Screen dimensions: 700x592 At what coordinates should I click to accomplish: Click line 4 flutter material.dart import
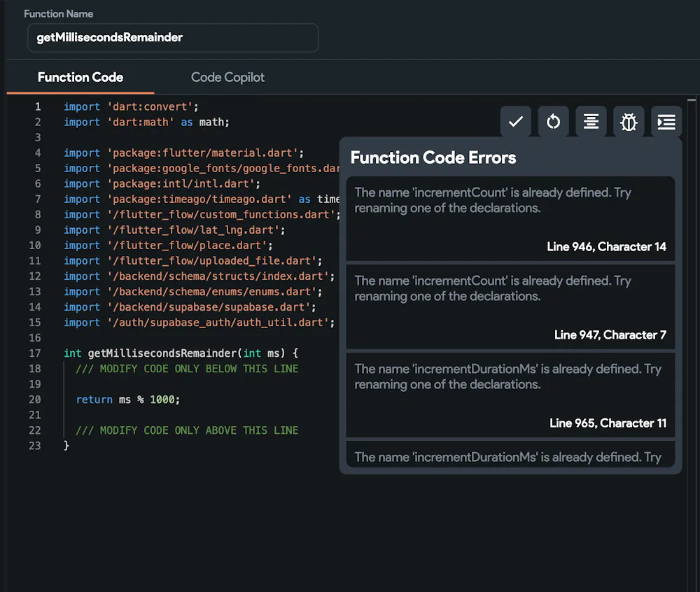coord(183,153)
